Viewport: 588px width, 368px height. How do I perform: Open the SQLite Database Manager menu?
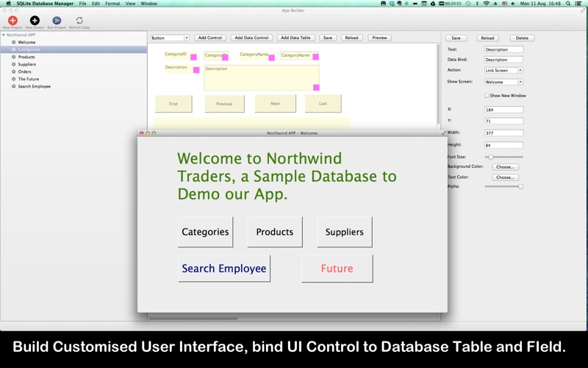click(x=45, y=4)
